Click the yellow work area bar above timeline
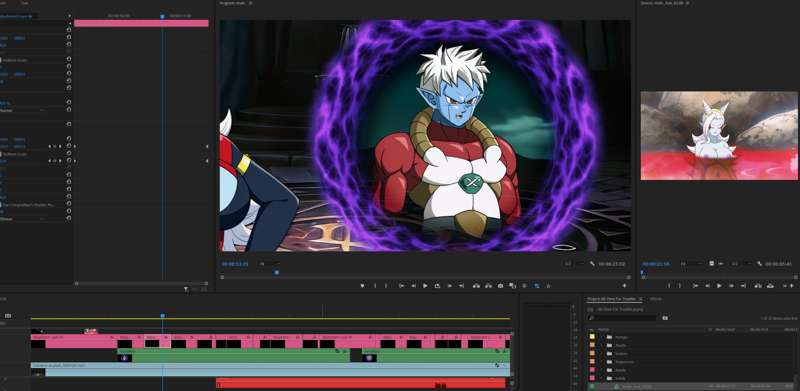Image resolution: width=800 pixels, height=391 pixels. (270, 319)
